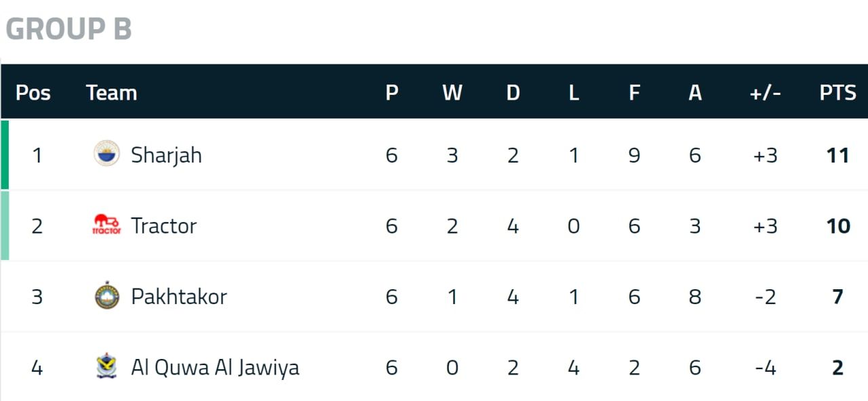Click Sharjah's 11 points value

coord(837,155)
